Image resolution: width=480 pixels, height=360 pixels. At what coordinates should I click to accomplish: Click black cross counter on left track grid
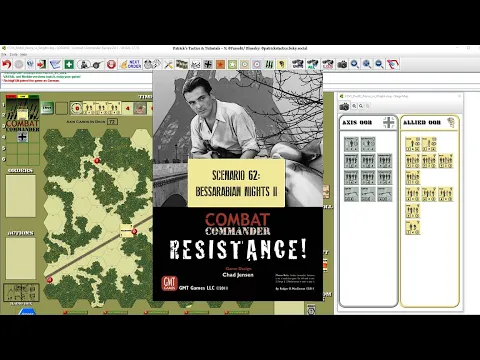click(22, 137)
